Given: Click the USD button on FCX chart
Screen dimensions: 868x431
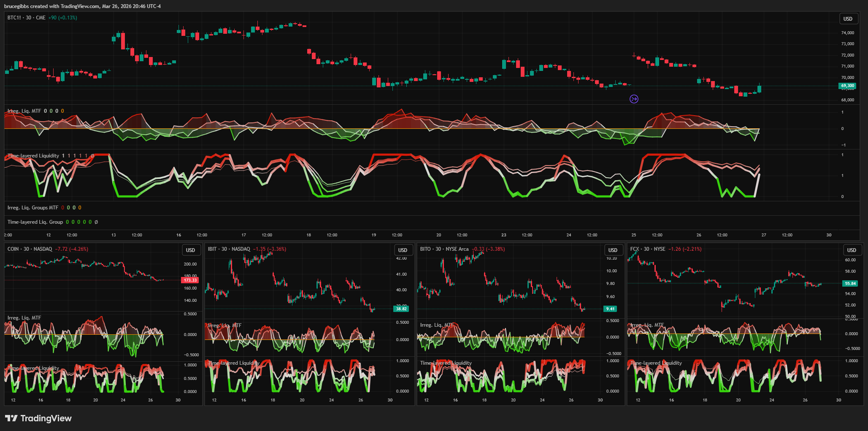Looking at the screenshot, I should tap(852, 250).
